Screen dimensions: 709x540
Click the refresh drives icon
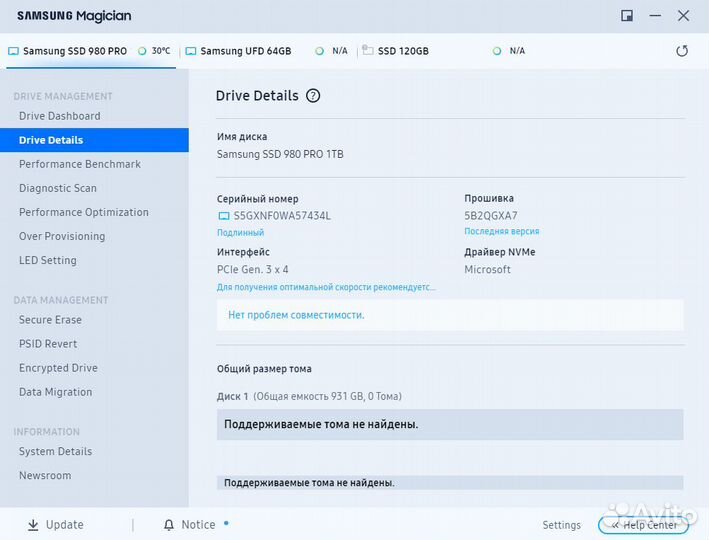682,51
